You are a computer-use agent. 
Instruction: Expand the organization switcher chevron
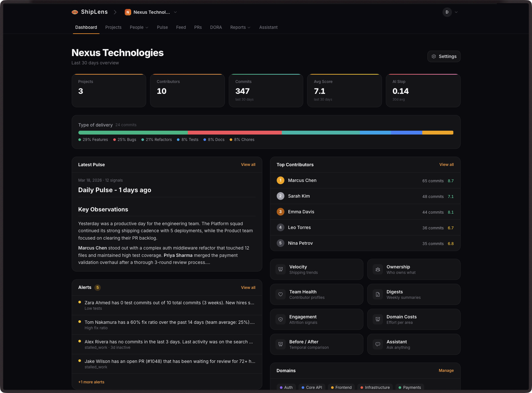tap(175, 12)
